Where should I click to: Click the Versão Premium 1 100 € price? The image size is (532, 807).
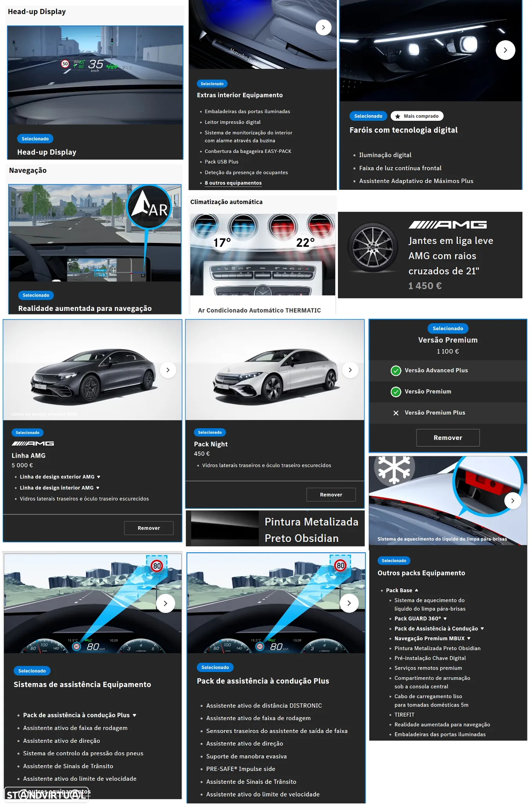tap(448, 352)
